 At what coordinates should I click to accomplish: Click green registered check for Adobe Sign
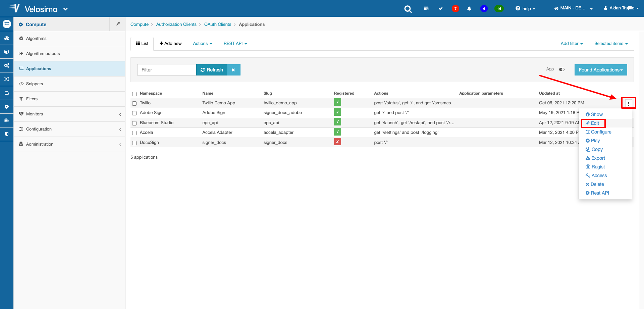[337, 112]
